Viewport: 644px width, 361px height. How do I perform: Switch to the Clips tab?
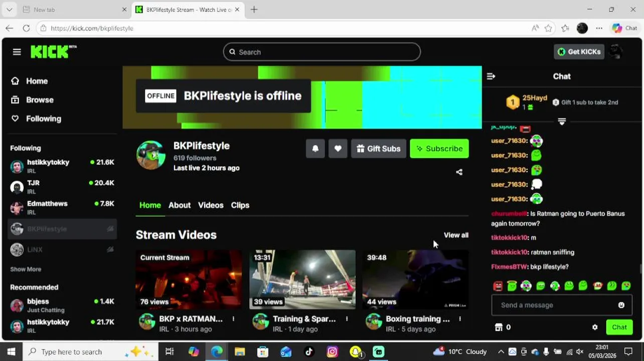(240, 205)
